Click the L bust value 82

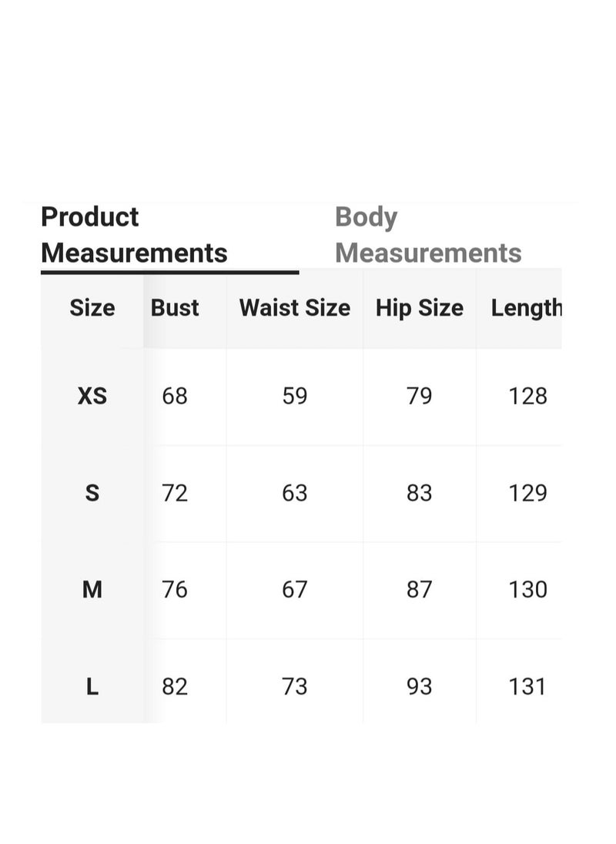(174, 687)
